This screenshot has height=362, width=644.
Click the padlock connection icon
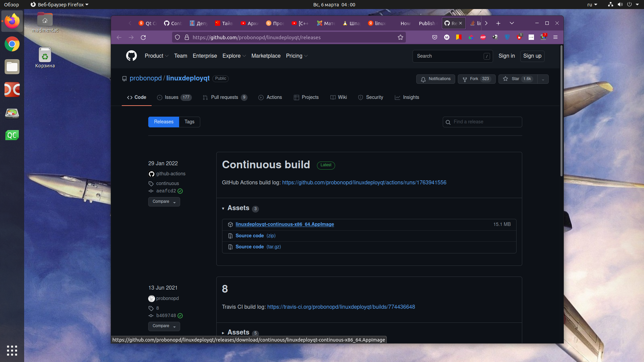(187, 37)
